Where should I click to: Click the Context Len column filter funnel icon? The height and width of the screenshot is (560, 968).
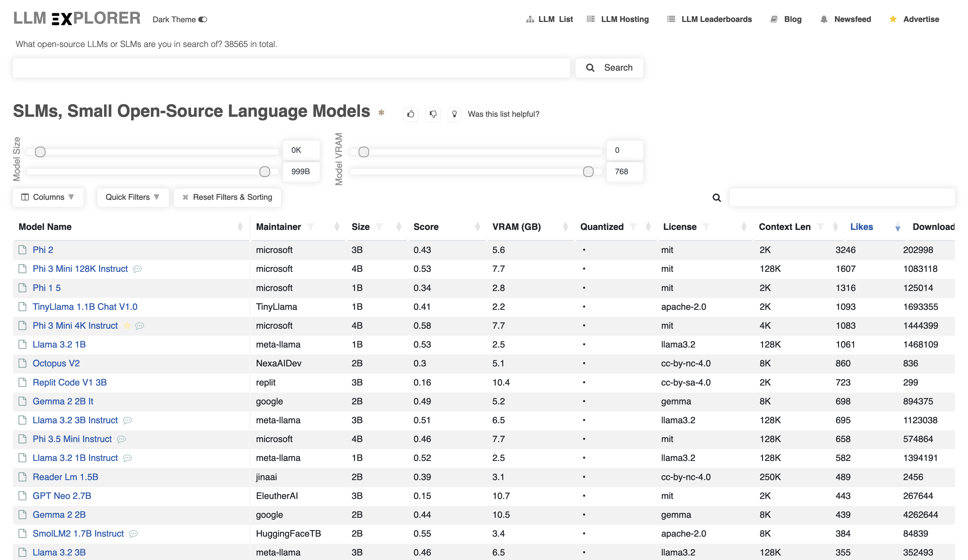click(821, 227)
